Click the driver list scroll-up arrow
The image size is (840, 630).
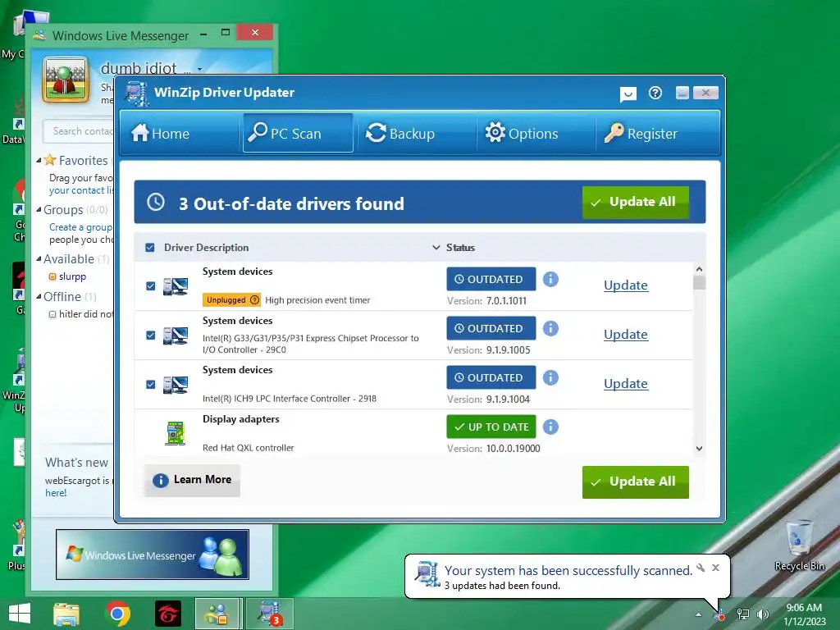(699, 269)
